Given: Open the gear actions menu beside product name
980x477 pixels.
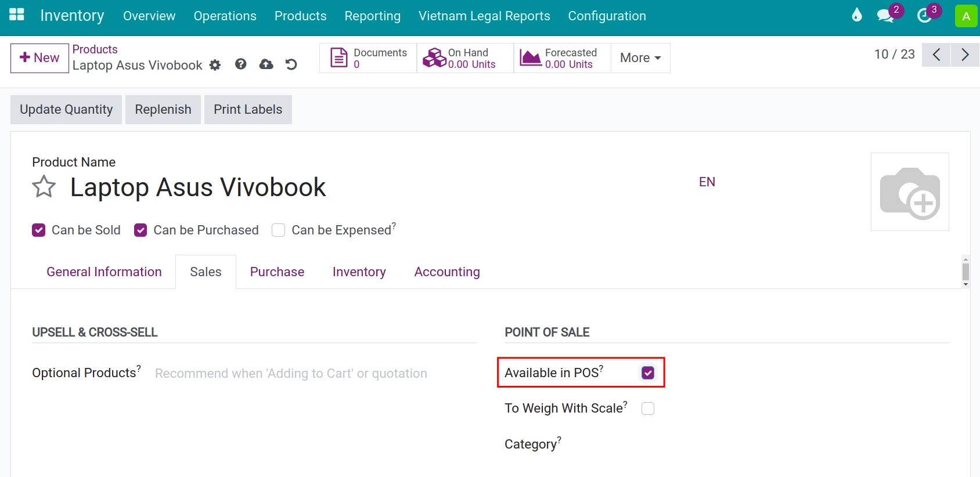Looking at the screenshot, I should (x=215, y=65).
